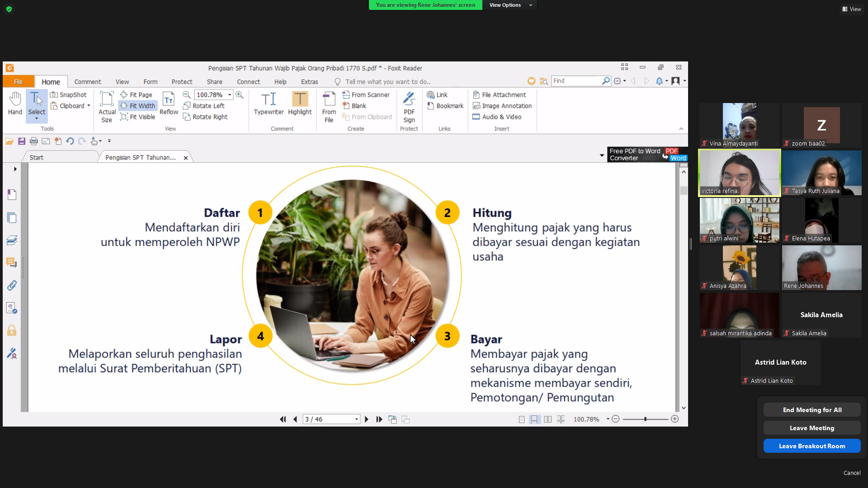Click the Reflow view icon
868x488 pixels.
coord(169,103)
